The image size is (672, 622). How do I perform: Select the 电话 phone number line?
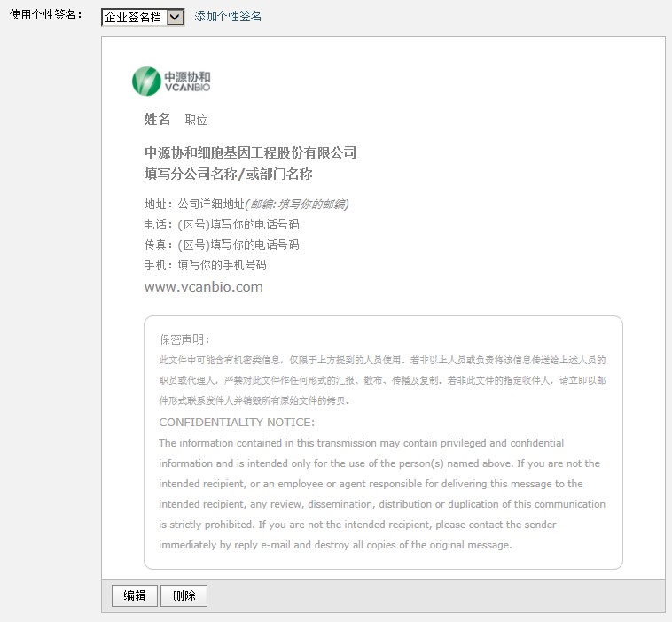point(221,224)
